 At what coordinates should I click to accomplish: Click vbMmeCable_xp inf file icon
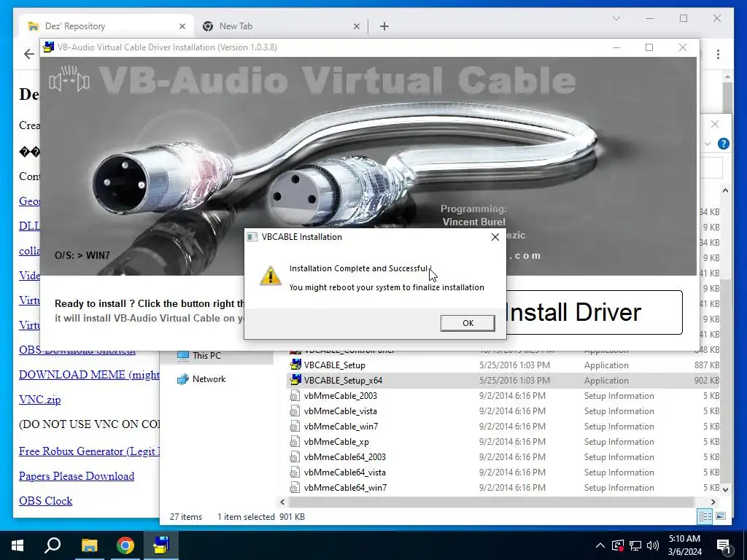295,441
